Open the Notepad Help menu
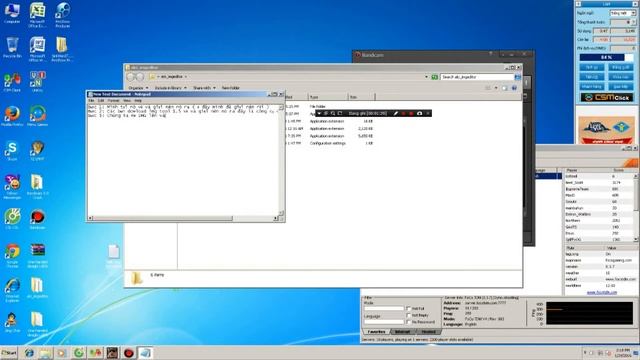The width and height of the screenshot is (640, 360). pos(138,100)
